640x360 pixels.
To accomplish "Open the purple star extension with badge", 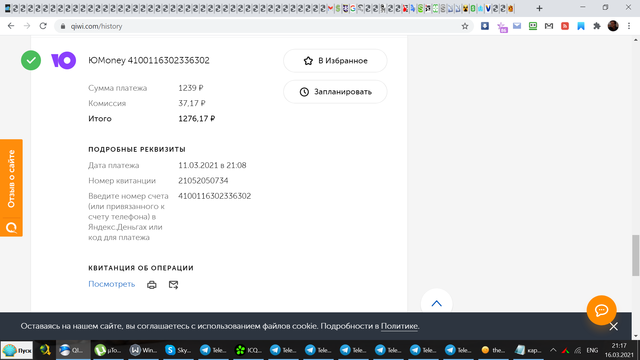I will (502, 27).
